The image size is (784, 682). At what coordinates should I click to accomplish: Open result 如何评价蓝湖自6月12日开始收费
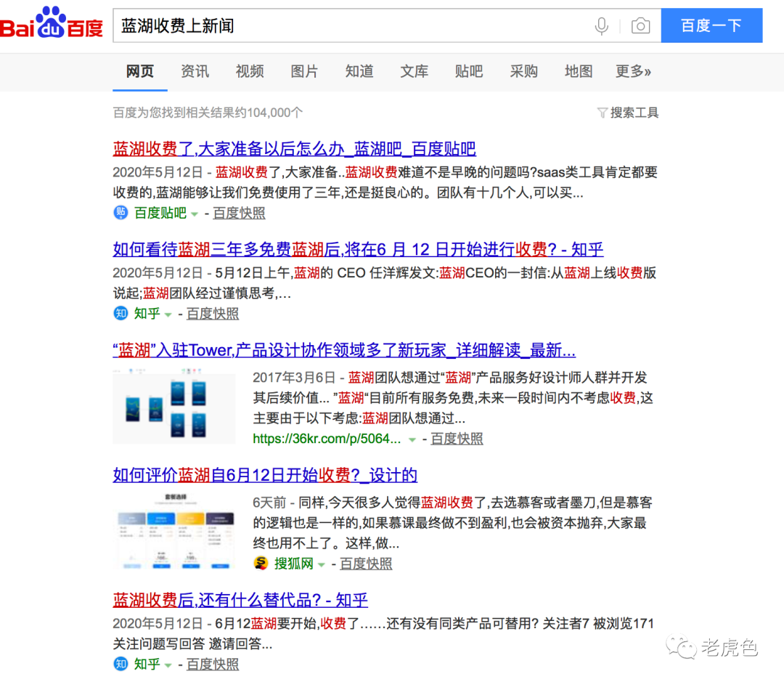coord(265,474)
